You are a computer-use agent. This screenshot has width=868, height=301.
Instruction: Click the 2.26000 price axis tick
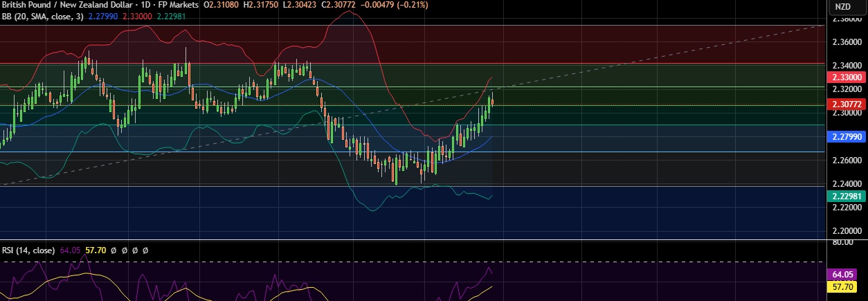click(x=847, y=161)
